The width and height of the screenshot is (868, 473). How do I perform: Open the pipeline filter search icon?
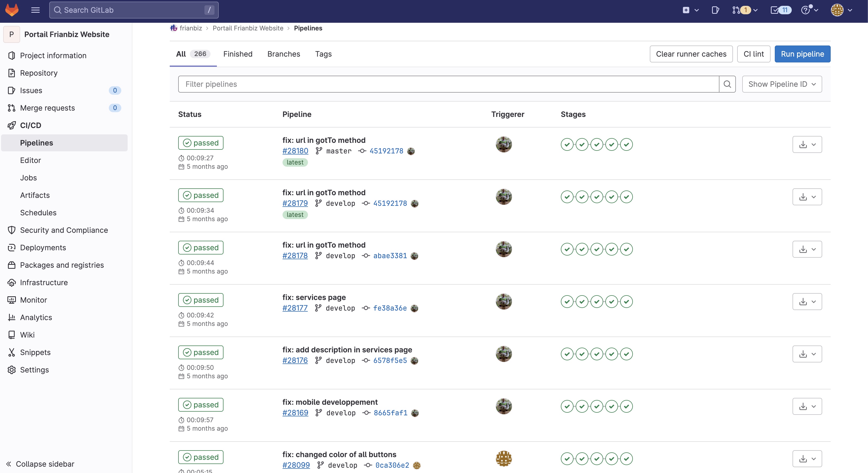[727, 84]
